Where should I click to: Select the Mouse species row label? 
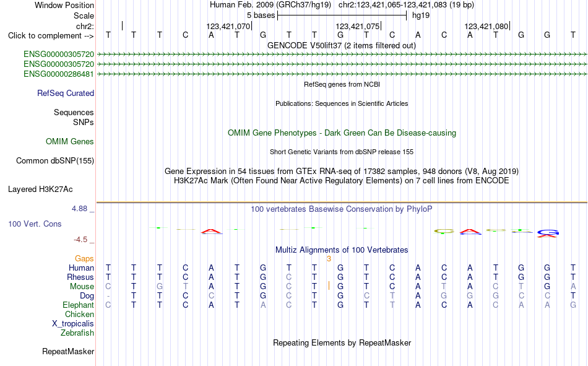(x=82, y=286)
